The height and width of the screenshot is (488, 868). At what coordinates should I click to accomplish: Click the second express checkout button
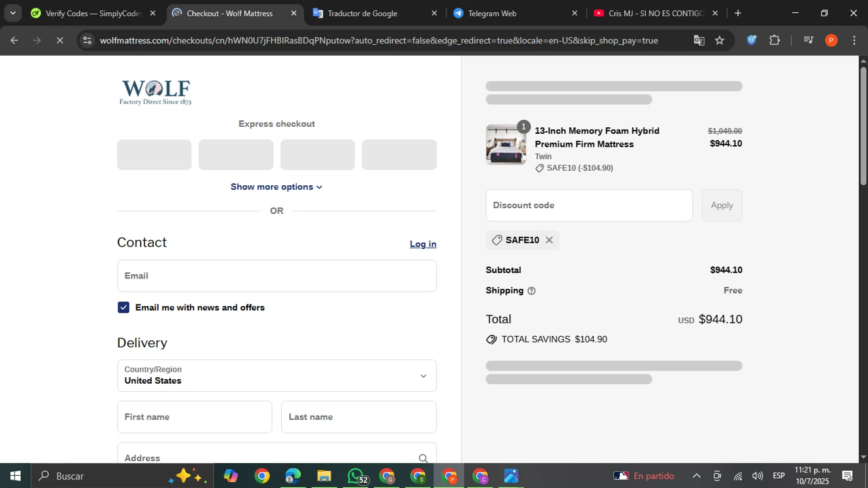click(x=236, y=155)
